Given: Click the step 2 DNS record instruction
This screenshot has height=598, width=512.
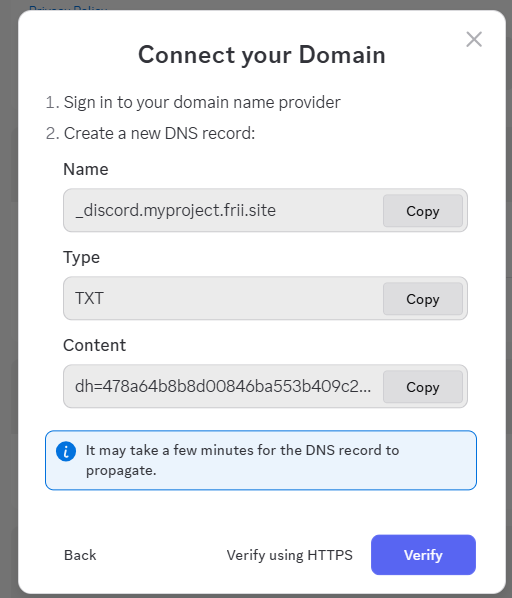Looking at the screenshot, I should [x=150, y=133].
